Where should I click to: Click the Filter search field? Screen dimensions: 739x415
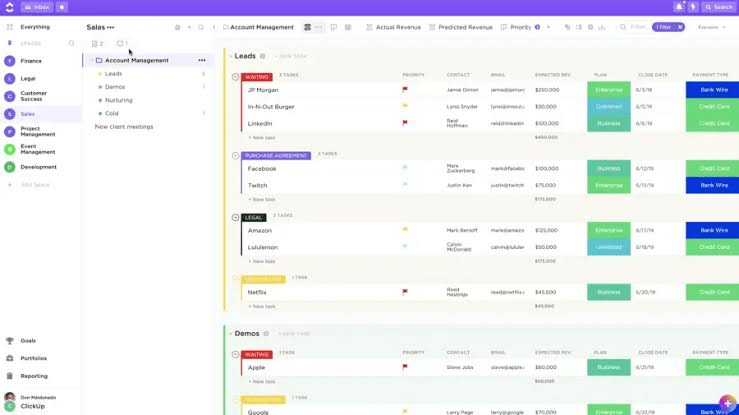click(634, 27)
